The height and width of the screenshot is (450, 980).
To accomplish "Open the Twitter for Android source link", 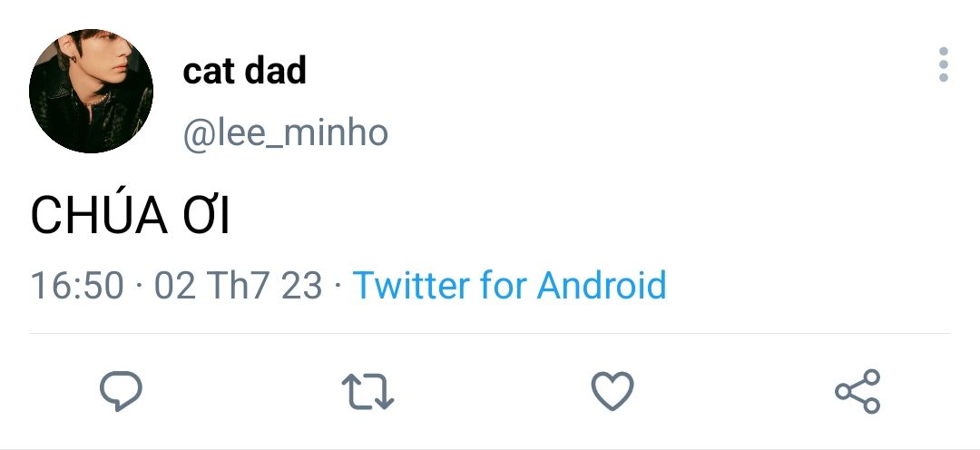I will tap(509, 285).
